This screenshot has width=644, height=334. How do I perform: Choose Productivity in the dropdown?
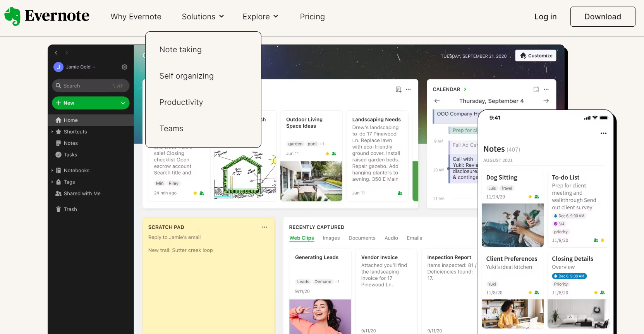tap(181, 102)
